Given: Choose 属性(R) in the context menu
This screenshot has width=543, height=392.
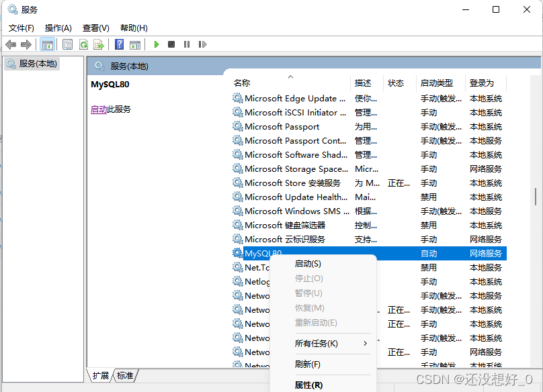Looking at the screenshot, I should pos(323,385).
